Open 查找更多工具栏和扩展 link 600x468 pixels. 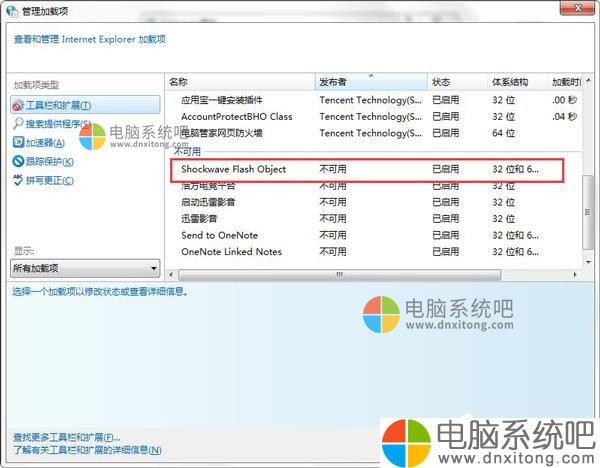[x=66, y=437]
